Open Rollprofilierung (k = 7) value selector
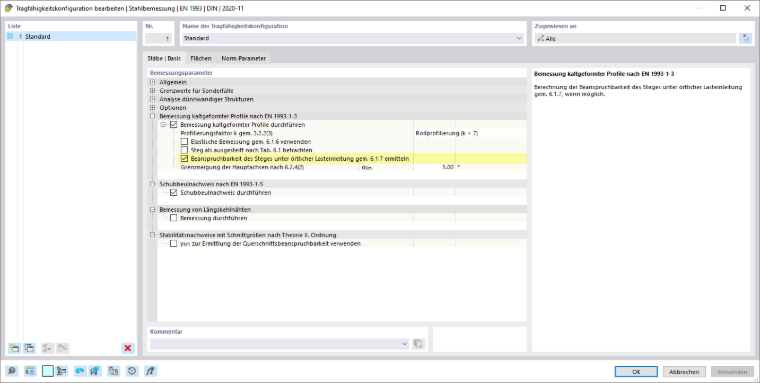The image size is (760, 383). [x=470, y=133]
